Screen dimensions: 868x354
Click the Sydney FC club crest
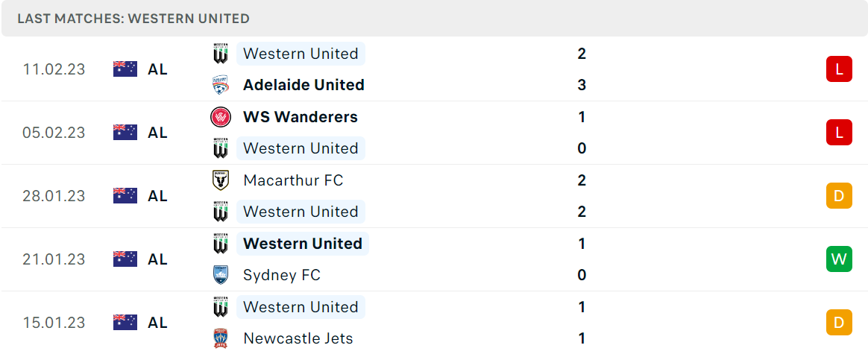221,275
